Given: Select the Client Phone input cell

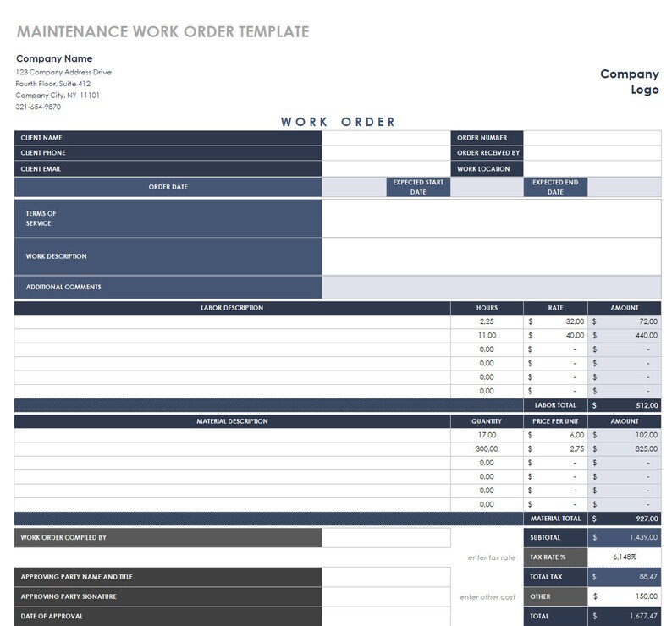Looking at the screenshot, I should pos(386,153).
